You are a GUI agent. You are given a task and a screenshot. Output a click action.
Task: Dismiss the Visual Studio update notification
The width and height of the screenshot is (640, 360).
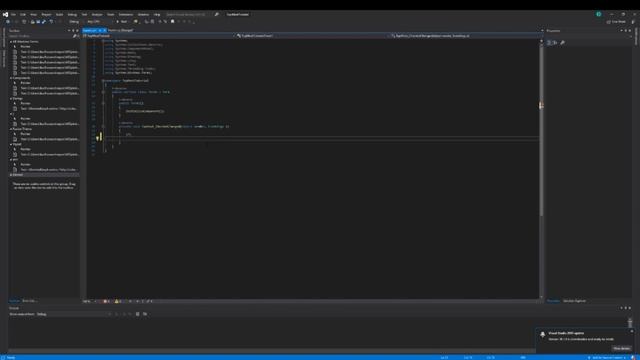tap(632, 331)
